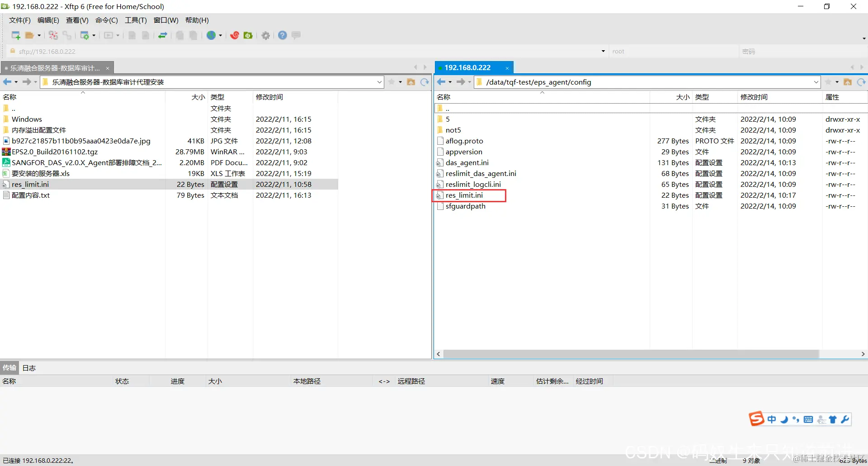
Task: Click the New Session toolbar icon
Action: click(16, 35)
